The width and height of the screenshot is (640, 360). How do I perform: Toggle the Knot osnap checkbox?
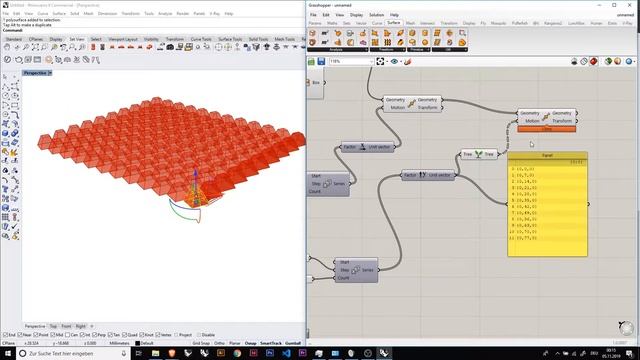[142, 335]
